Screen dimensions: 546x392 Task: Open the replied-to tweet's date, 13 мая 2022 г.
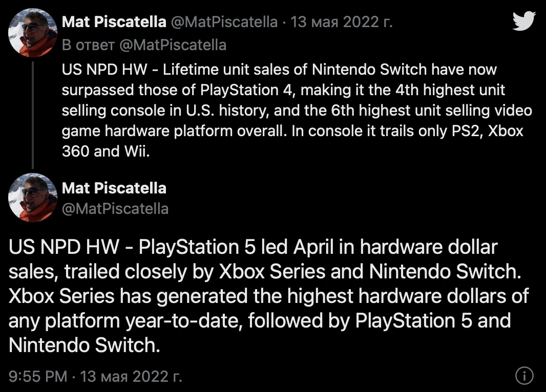[x=342, y=22]
